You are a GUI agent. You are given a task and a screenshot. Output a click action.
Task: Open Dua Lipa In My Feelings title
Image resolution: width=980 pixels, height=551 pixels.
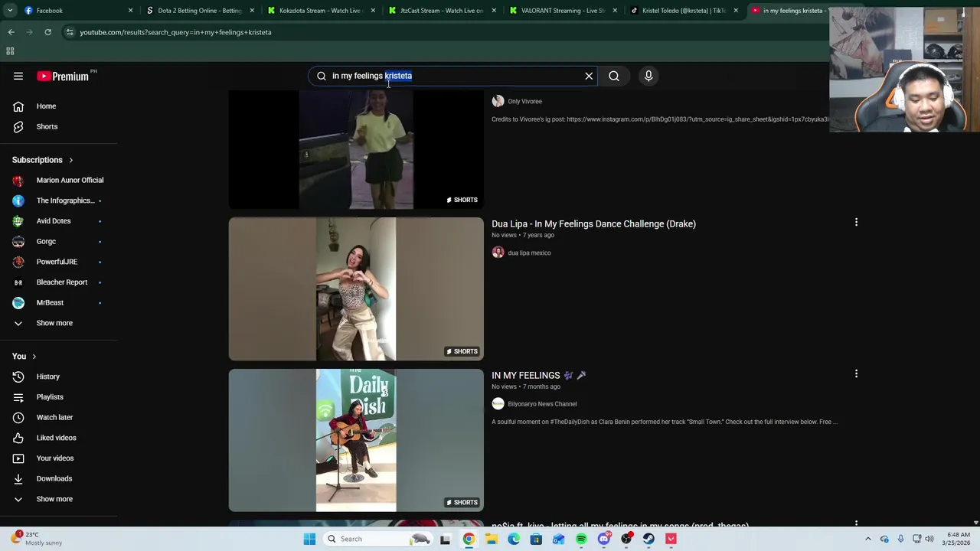point(593,224)
